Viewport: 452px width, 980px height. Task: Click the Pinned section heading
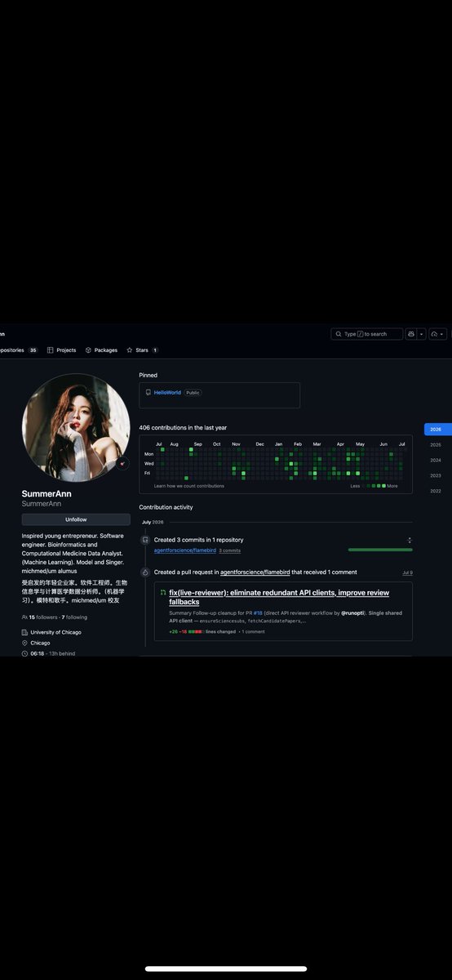click(x=148, y=376)
